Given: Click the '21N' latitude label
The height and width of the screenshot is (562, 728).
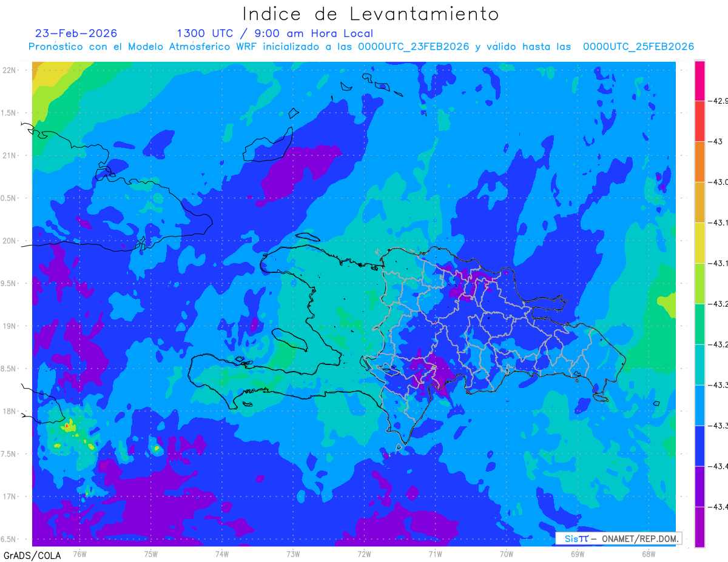Looking at the screenshot, I should (x=9, y=156).
